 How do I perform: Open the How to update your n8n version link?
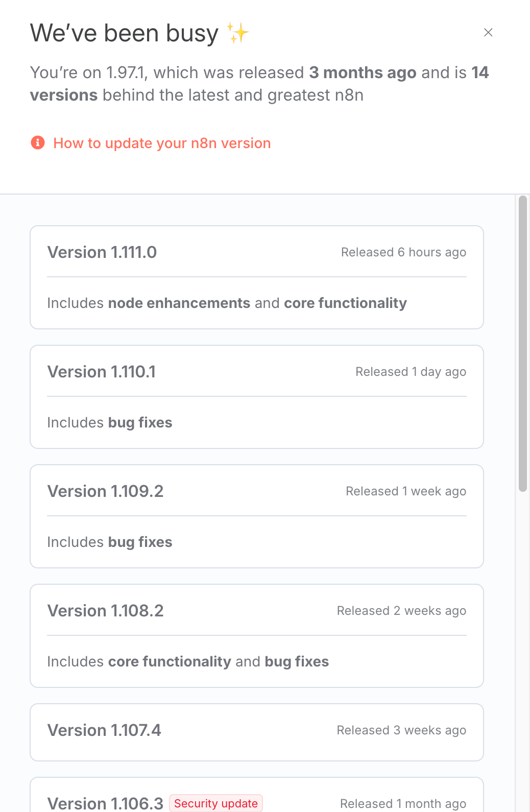coord(162,144)
